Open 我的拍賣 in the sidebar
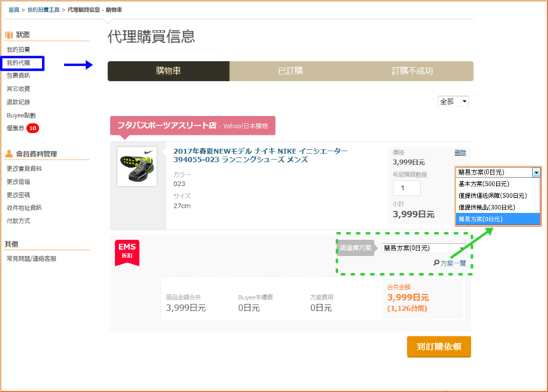 point(19,50)
